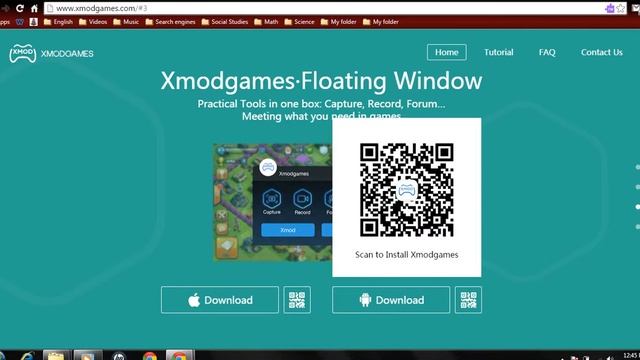The image size is (640, 360).
Task: Open the purple extension icon in address bar
Action: [x=609, y=8]
